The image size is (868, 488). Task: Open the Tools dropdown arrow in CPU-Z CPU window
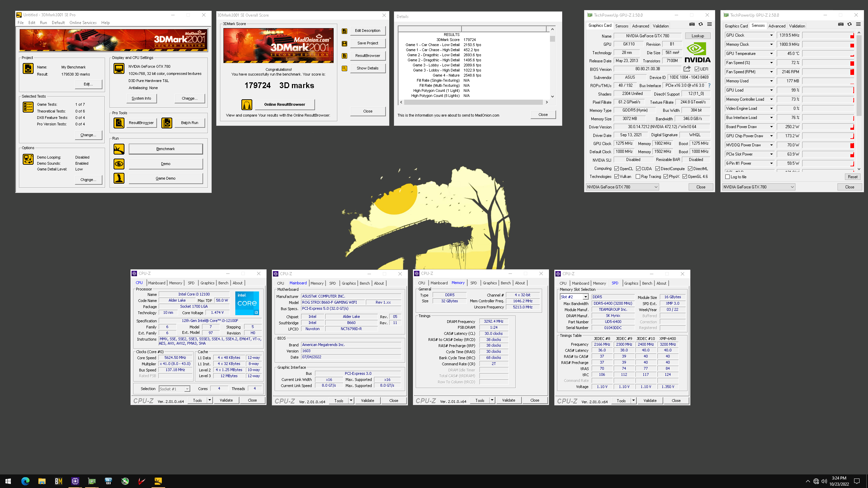(x=210, y=400)
